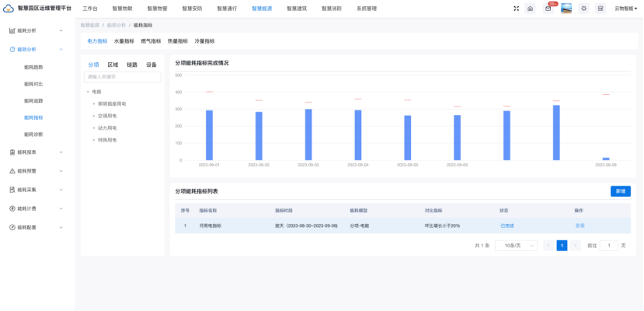
Task: Click the keyword search input field
Action: click(122, 77)
